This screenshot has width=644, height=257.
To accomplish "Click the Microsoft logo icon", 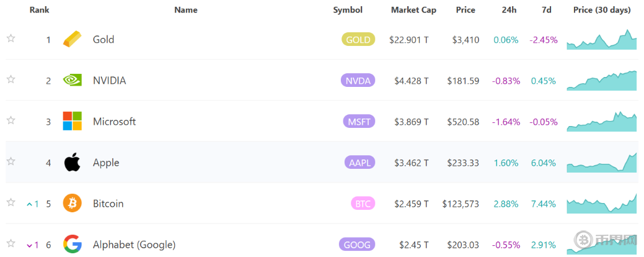I will click(x=72, y=122).
